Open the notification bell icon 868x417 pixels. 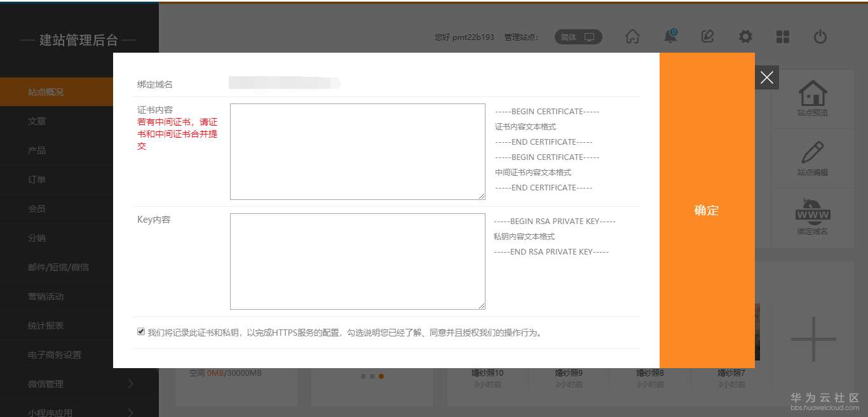click(670, 36)
